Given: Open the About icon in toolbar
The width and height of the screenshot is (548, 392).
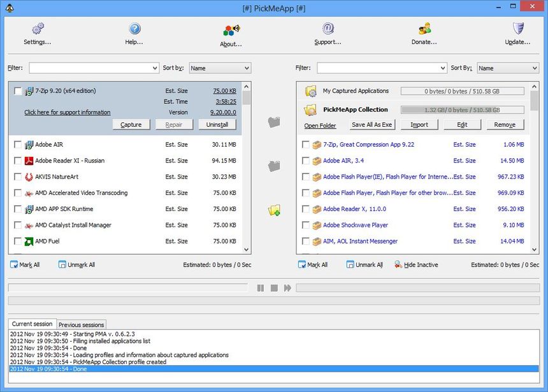Looking at the screenshot, I should pyautogui.click(x=231, y=30).
